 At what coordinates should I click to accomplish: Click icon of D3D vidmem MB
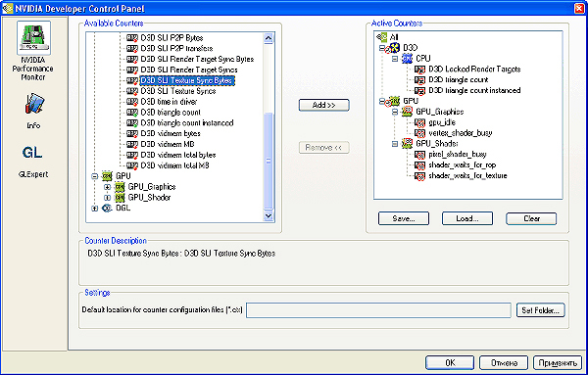click(132, 144)
